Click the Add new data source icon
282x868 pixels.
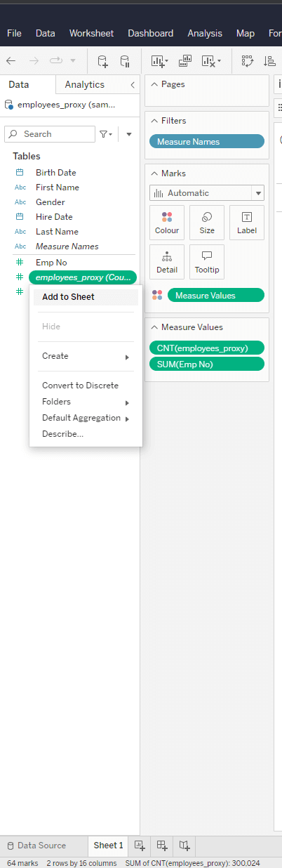[102, 61]
